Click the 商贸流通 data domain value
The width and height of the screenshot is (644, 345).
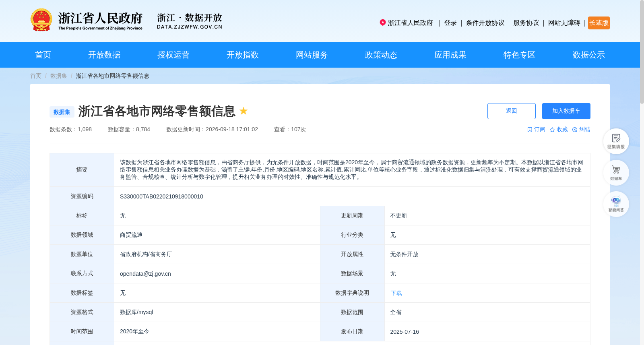(131, 235)
